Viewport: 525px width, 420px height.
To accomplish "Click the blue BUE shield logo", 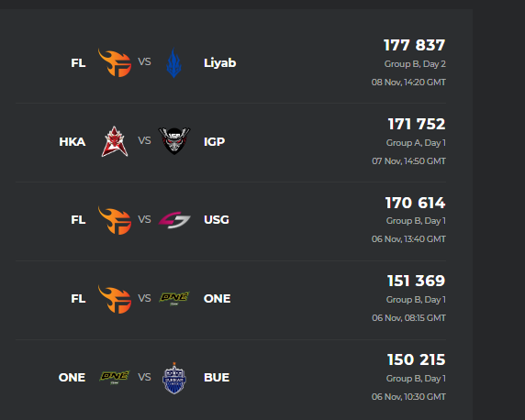I will 174,378.
